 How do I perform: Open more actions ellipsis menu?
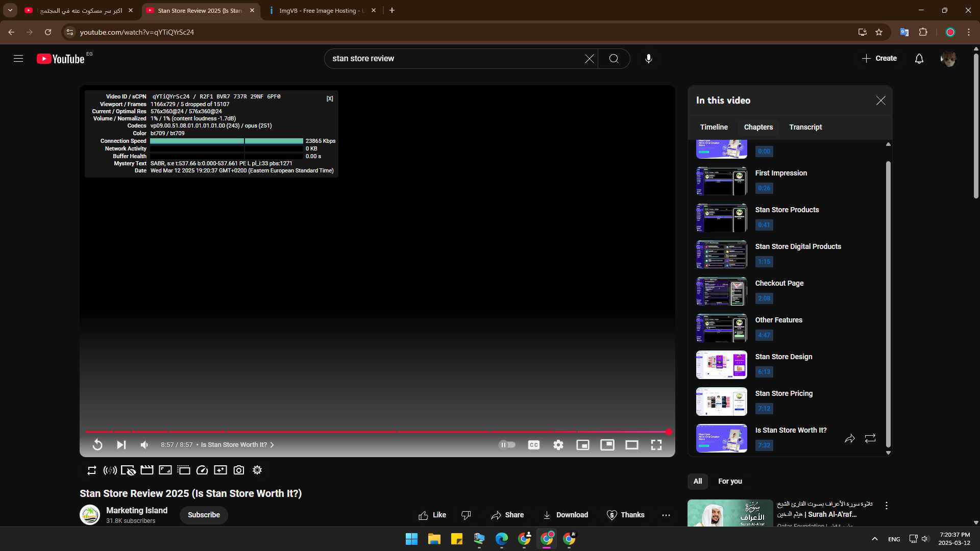point(666,515)
